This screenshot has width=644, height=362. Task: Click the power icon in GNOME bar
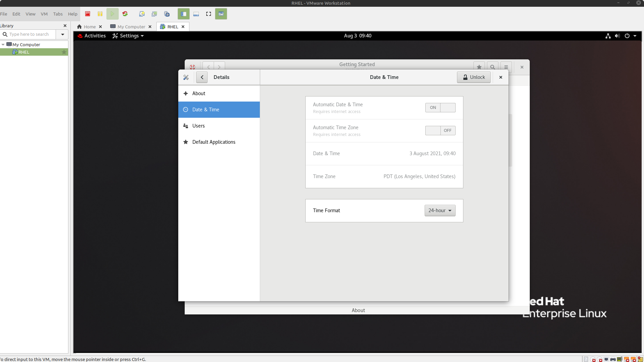[x=627, y=36]
